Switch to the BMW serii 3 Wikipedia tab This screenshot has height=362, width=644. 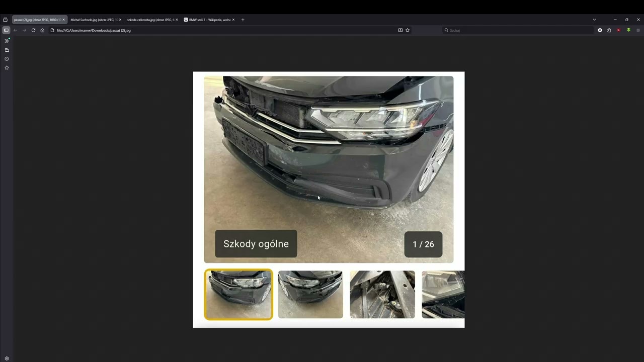209,20
